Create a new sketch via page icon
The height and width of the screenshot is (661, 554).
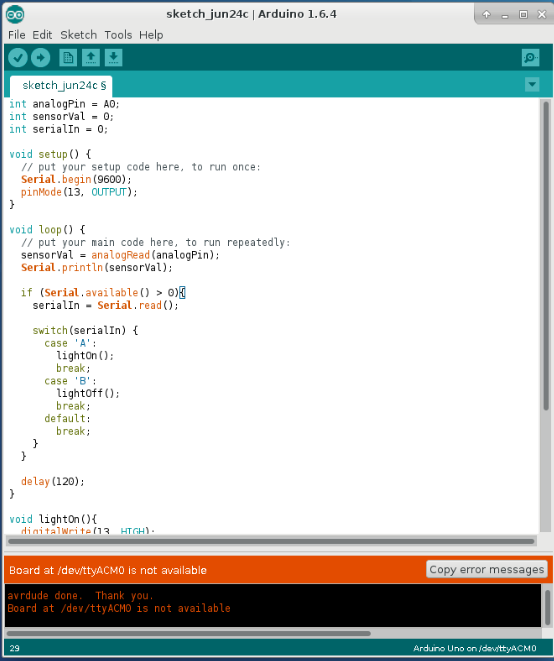pyautogui.click(x=68, y=58)
